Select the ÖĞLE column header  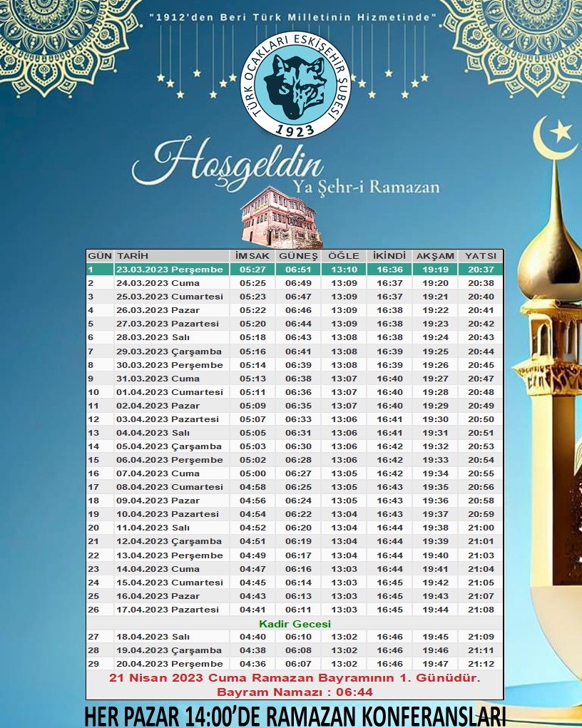(x=344, y=256)
